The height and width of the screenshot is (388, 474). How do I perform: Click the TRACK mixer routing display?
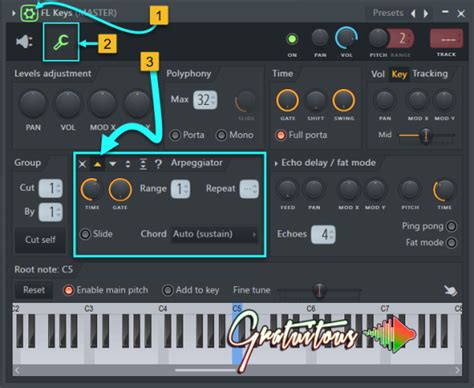click(446, 39)
